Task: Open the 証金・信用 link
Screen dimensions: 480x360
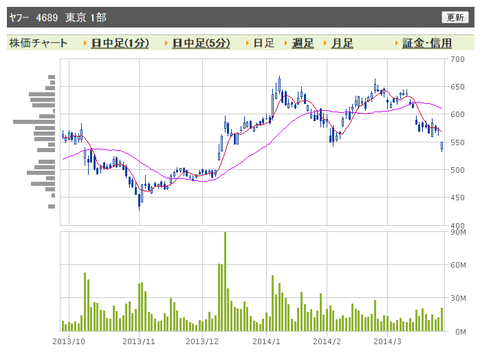Action: coord(427,43)
